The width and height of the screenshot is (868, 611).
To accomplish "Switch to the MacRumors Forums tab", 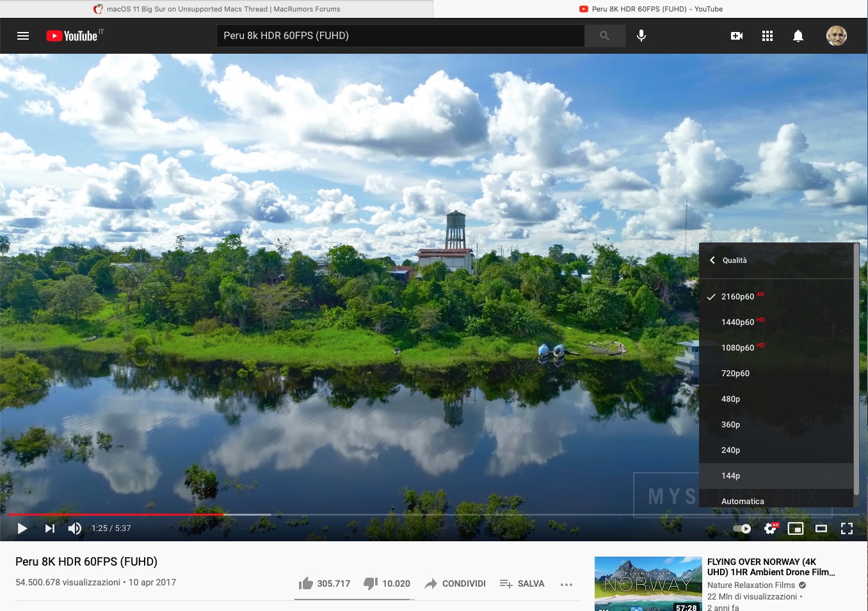I will (x=216, y=9).
